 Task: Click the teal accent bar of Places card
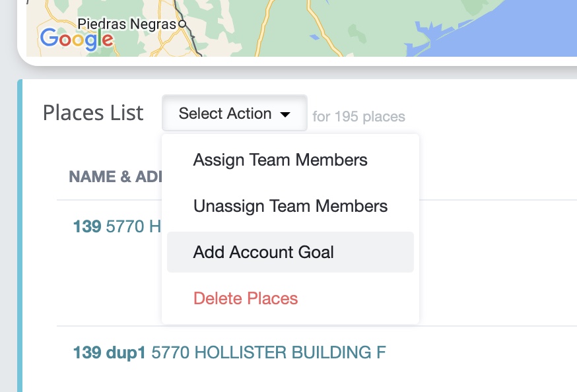tap(20, 236)
